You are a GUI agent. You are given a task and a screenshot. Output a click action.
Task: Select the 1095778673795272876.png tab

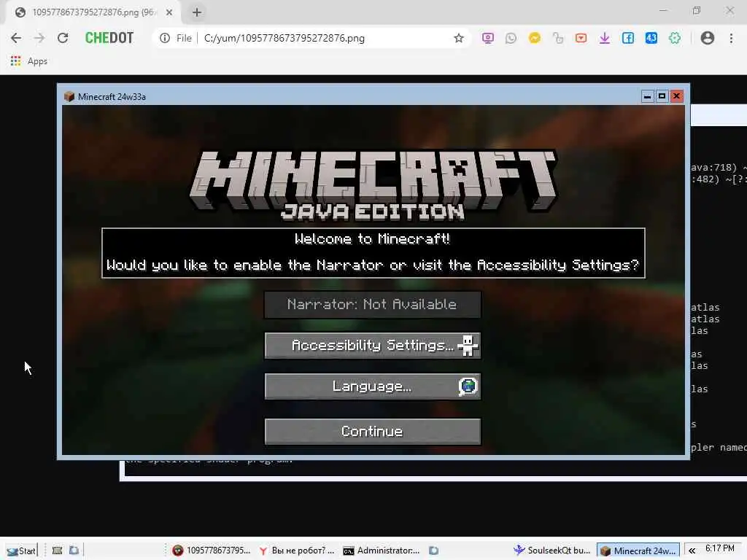coord(93,12)
